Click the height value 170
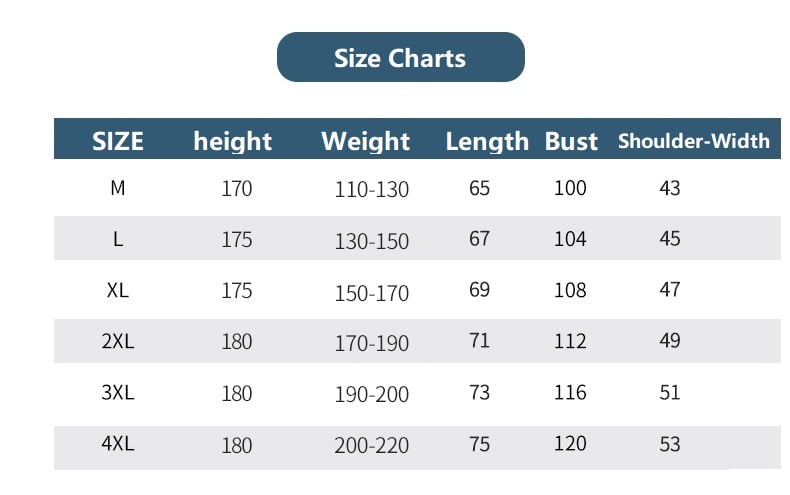The image size is (790, 495). [237, 188]
